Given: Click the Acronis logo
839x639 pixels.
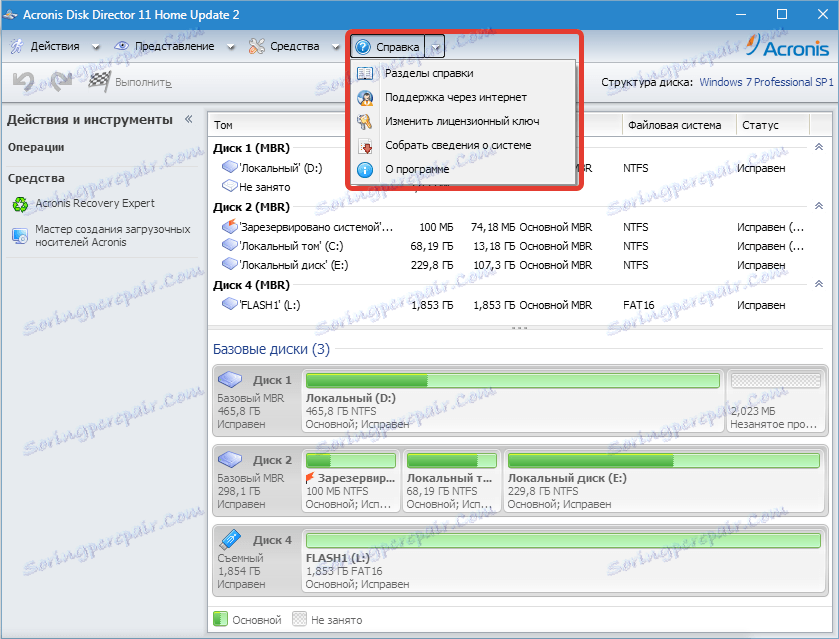Looking at the screenshot, I should (x=788, y=47).
